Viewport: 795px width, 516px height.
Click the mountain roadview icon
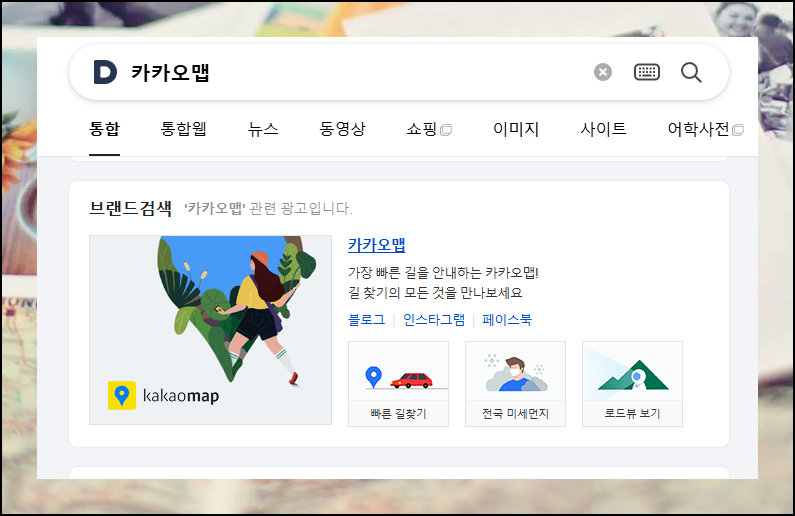pyautogui.click(x=632, y=371)
